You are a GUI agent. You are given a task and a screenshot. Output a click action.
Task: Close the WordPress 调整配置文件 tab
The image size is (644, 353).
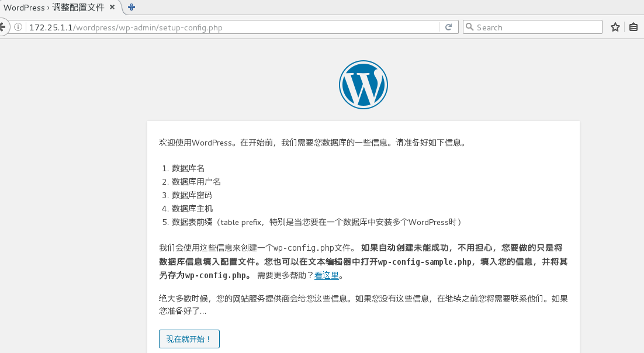(x=112, y=7)
